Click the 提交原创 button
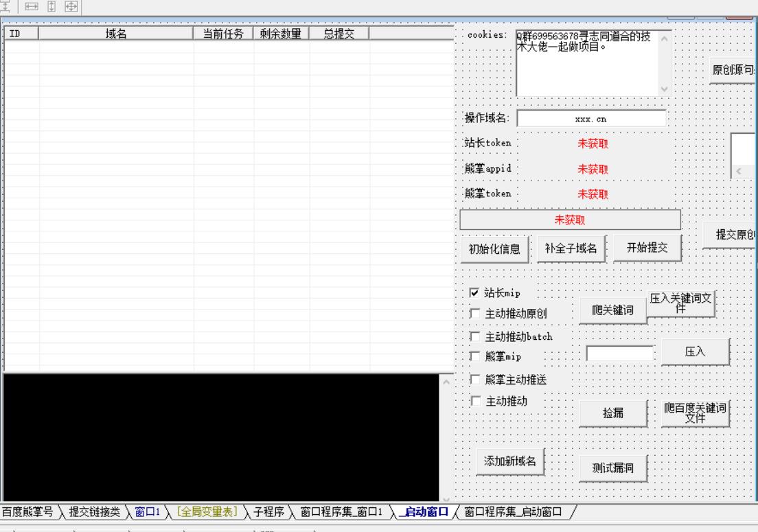The image size is (758, 532). [x=731, y=235]
